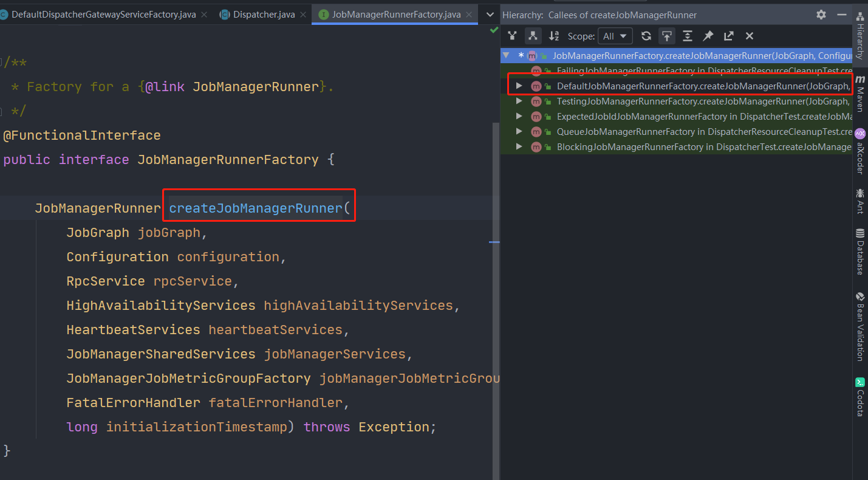Expand the ExpectedJobIdJobManagerRunnerFactory node

[x=519, y=116]
